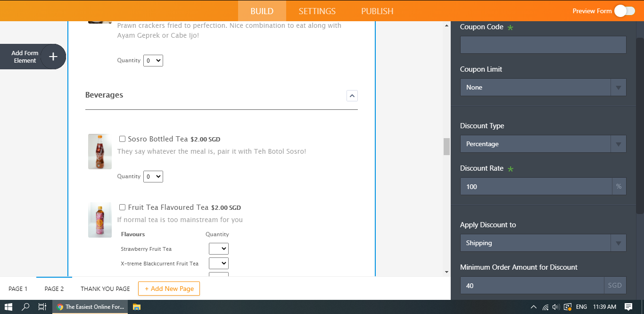Click the Add New Page button
The width and height of the screenshot is (644, 314).
point(169,288)
